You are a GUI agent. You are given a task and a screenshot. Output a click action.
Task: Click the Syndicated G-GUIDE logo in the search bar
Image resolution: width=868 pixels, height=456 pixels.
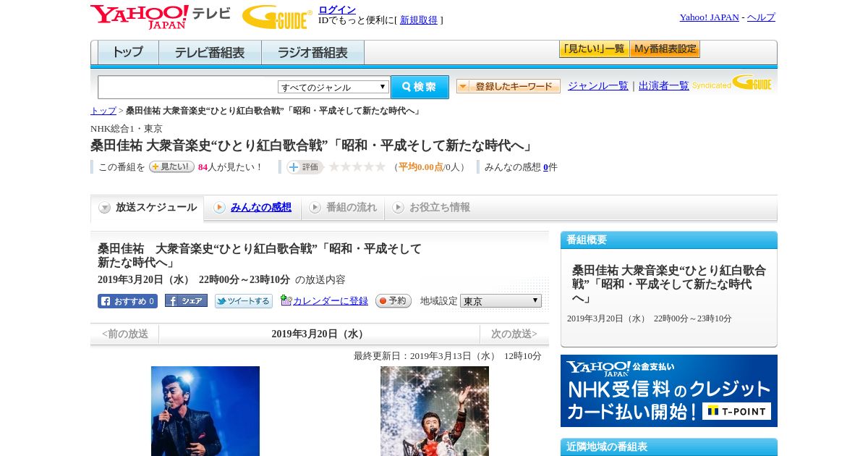pos(733,83)
